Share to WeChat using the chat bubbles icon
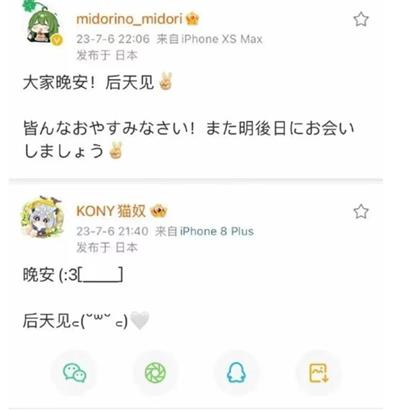The width and height of the screenshot is (400, 410). tap(75, 372)
